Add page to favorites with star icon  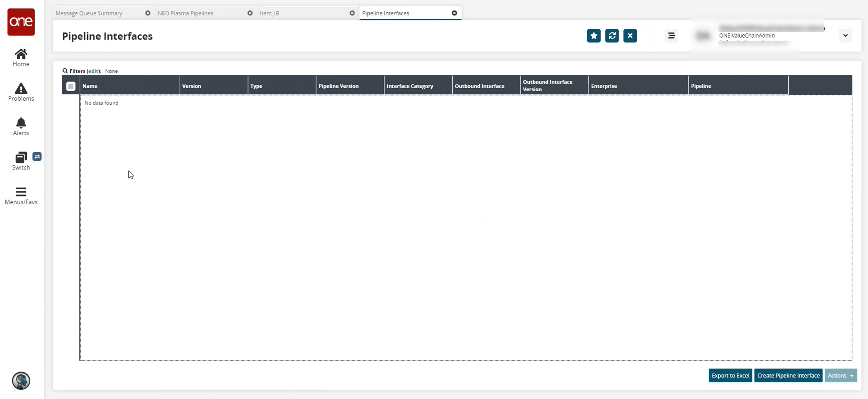[x=593, y=36]
